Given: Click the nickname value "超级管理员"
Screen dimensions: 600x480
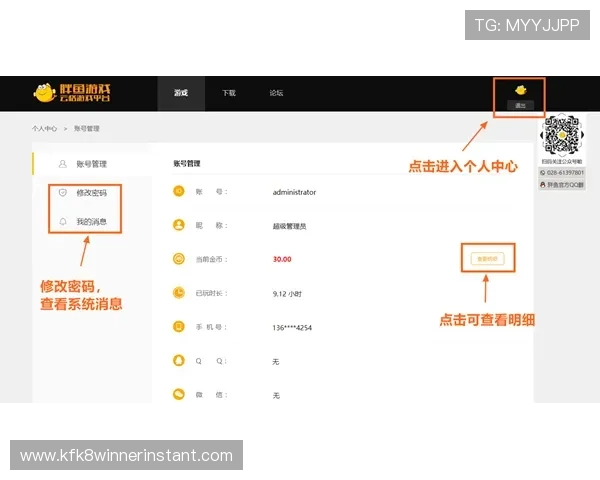Looking at the screenshot, I should click(x=289, y=226).
